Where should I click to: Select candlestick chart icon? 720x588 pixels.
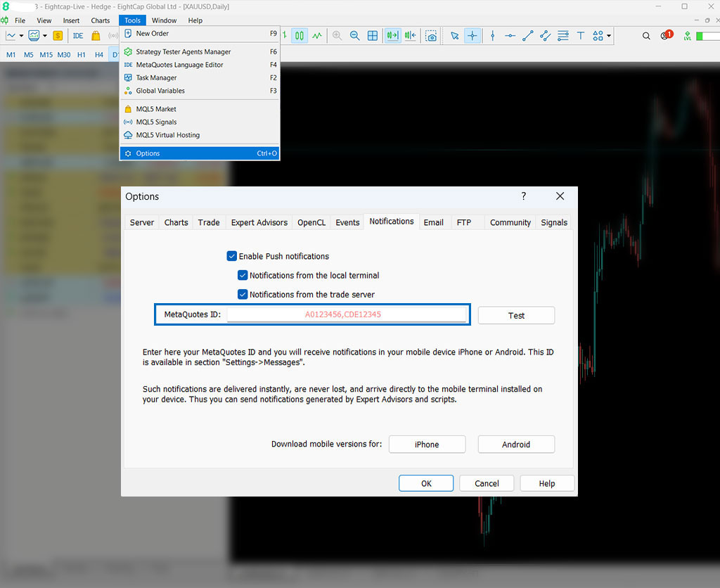coord(300,36)
